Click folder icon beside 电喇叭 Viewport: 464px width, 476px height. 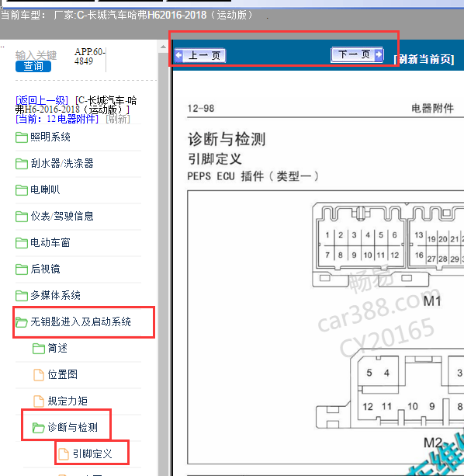tap(22, 190)
